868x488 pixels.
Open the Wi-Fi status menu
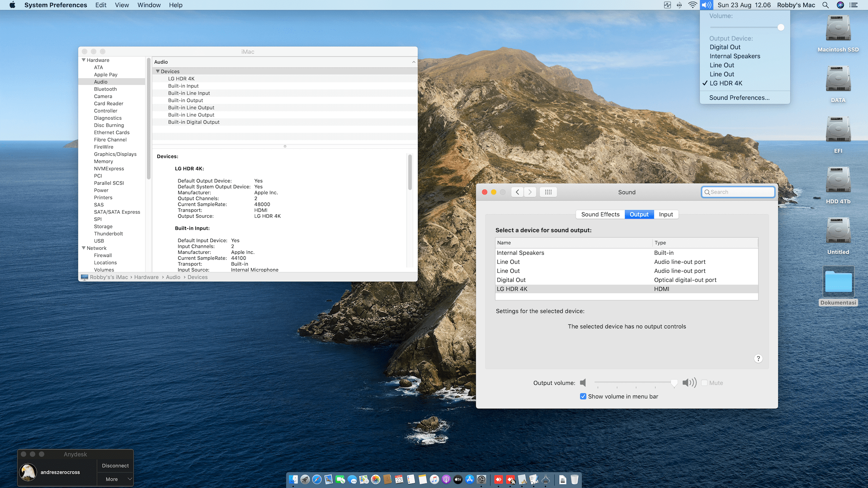click(693, 5)
